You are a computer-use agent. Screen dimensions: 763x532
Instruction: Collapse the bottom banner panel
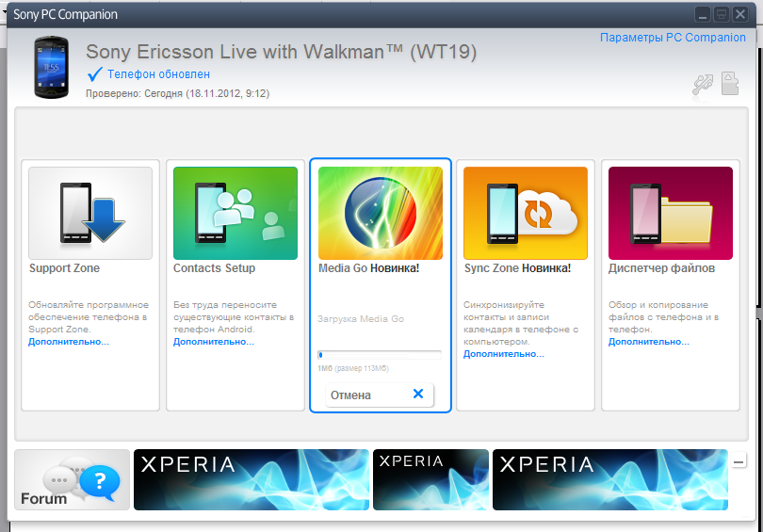(739, 460)
